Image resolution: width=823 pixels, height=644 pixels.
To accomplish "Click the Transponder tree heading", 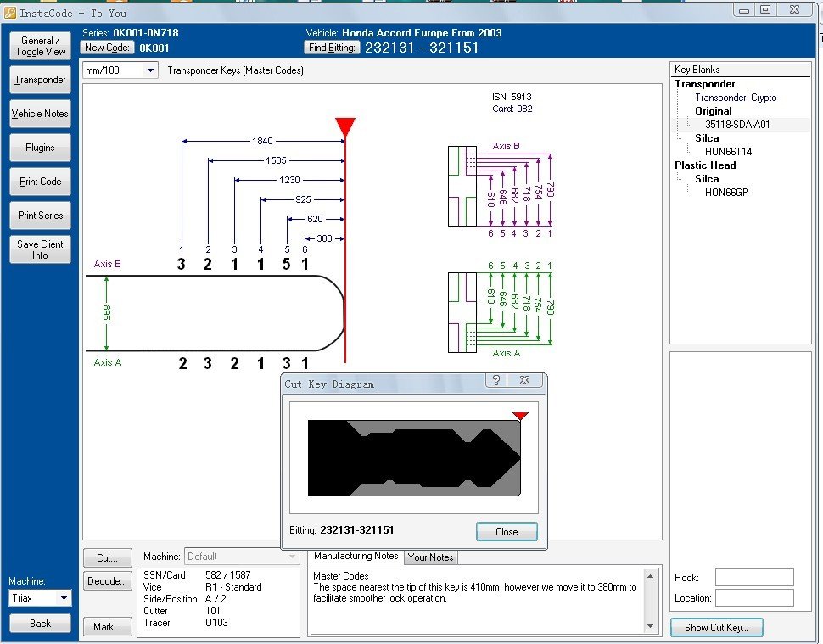I will coord(704,84).
